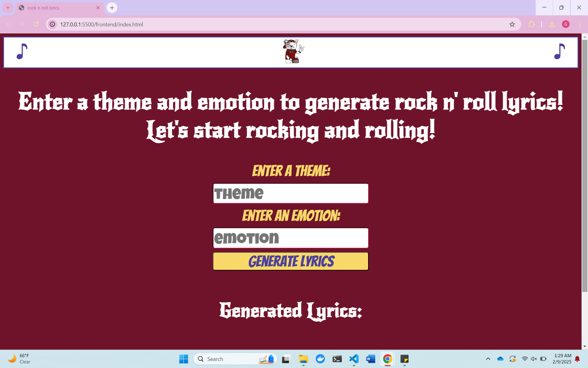Click the site info icon in the address bar
Viewport: 588px width, 368px height.
click(52, 24)
